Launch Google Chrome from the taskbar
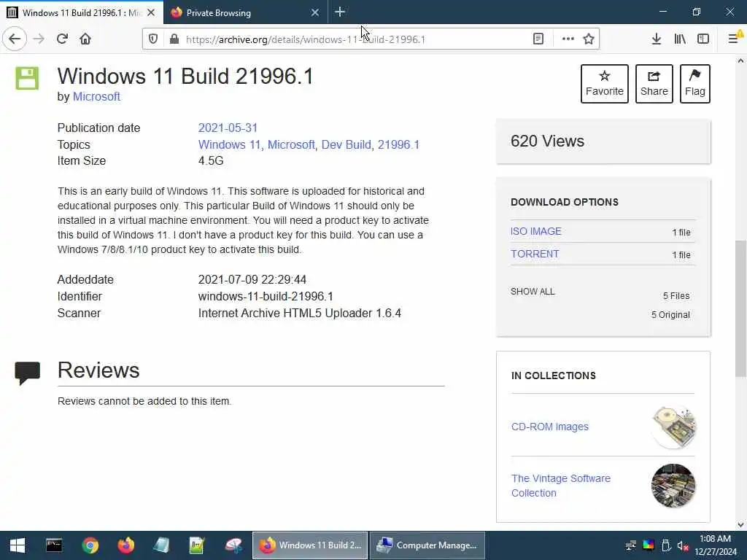This screenshot has width=747, height=560. tap(90, 545)
